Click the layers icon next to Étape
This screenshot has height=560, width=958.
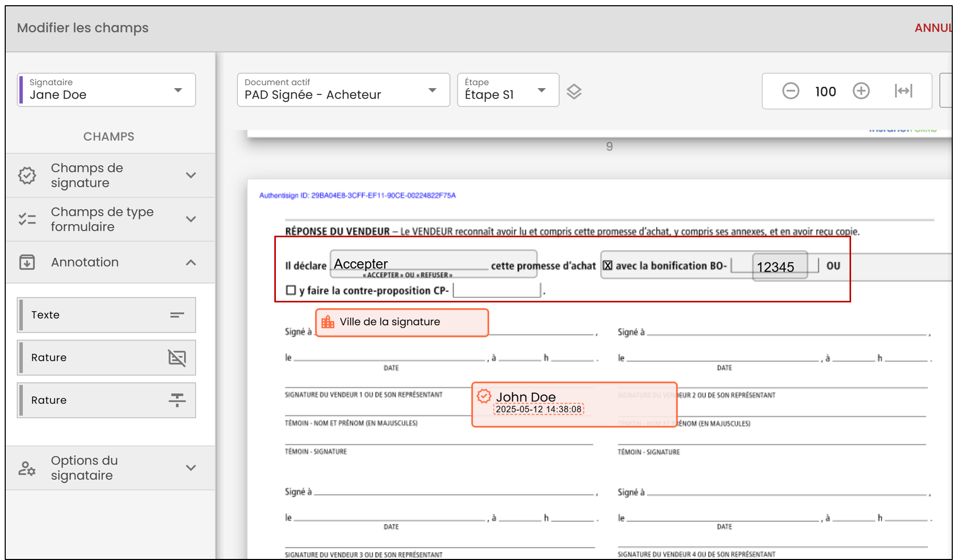tap(574, 91)
